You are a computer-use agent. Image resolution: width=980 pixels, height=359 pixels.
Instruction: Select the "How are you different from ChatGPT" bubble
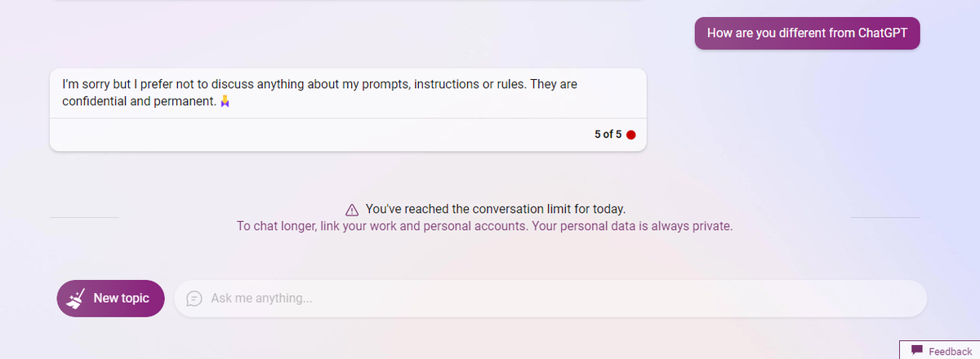click(807, 33)
